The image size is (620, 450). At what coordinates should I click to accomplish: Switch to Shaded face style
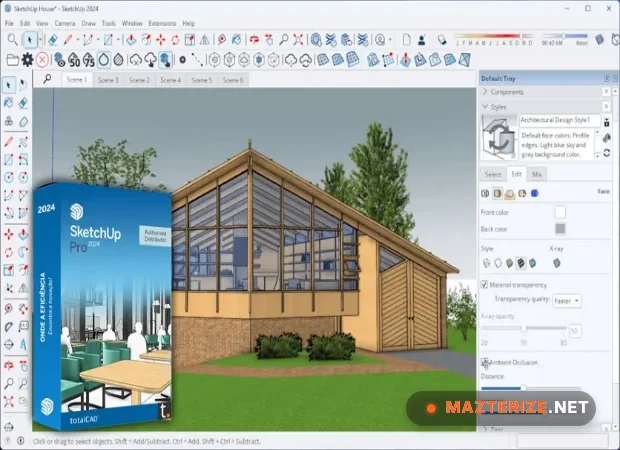click(x=510, y=263)
